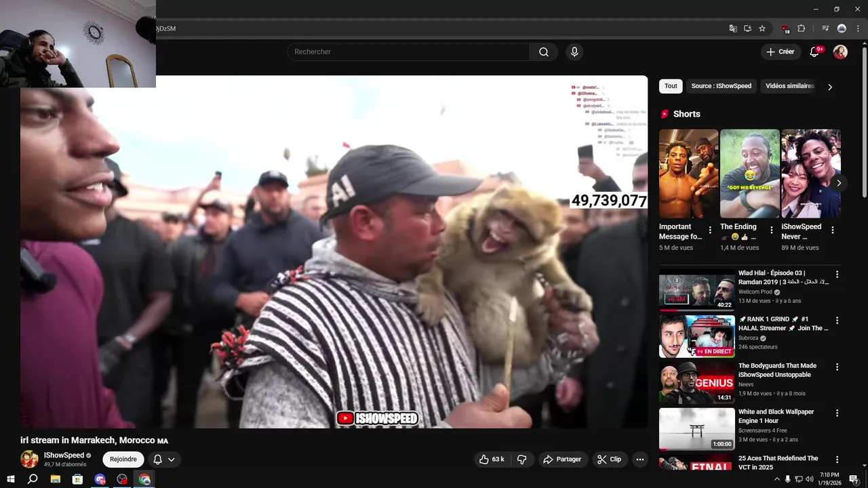Viewport: 868px width, 488px height.
Task: Open the Windows notification center icon
Action: click(854, 479)
